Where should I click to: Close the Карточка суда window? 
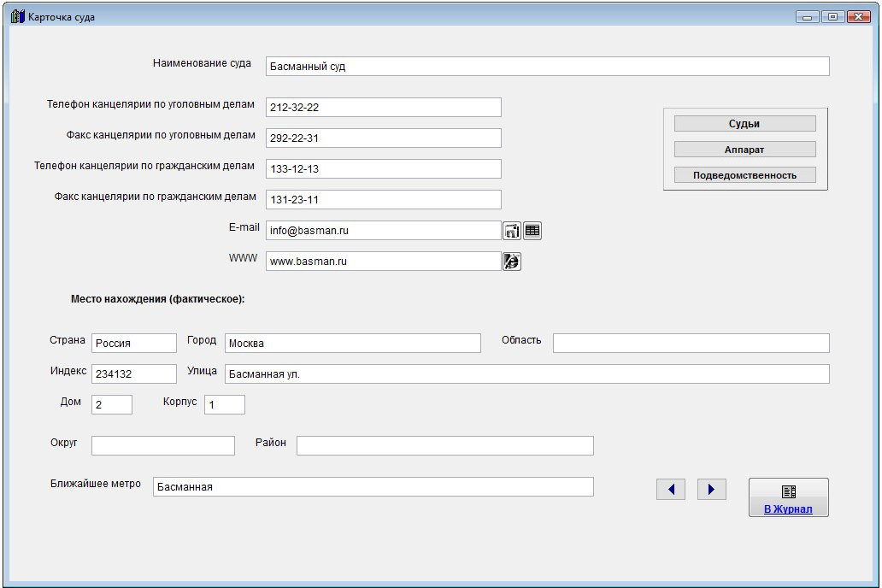(x=858, y=17)
